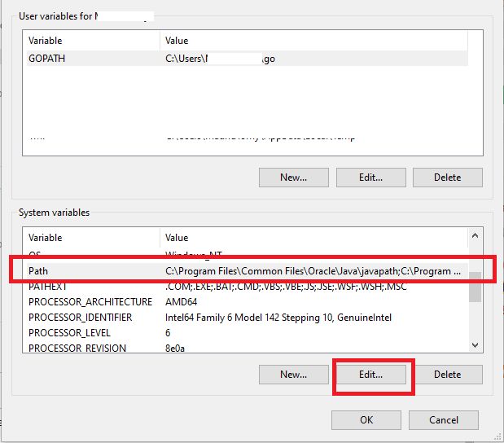Click the System variables scrollbar thumb
The image size is (504, 443).
coord(475,287)
